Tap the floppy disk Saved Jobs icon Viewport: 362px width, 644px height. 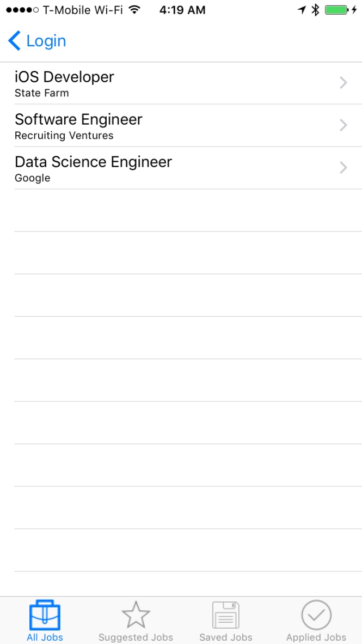click(x=226, y=616)
